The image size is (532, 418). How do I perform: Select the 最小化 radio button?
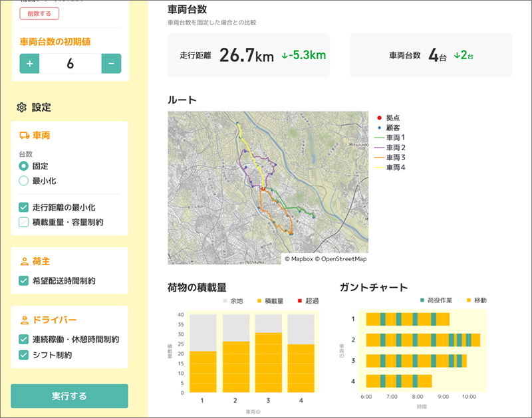(x=23, y=181)
